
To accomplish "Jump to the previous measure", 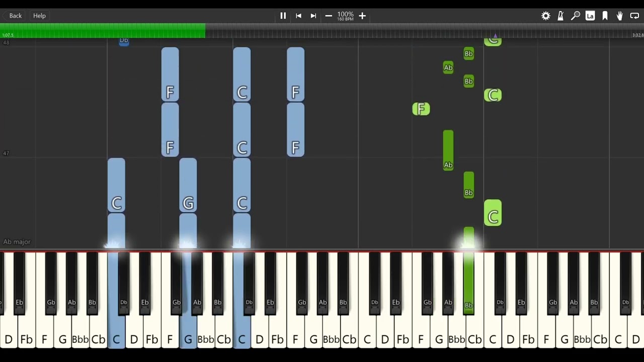I will point(298,16).
